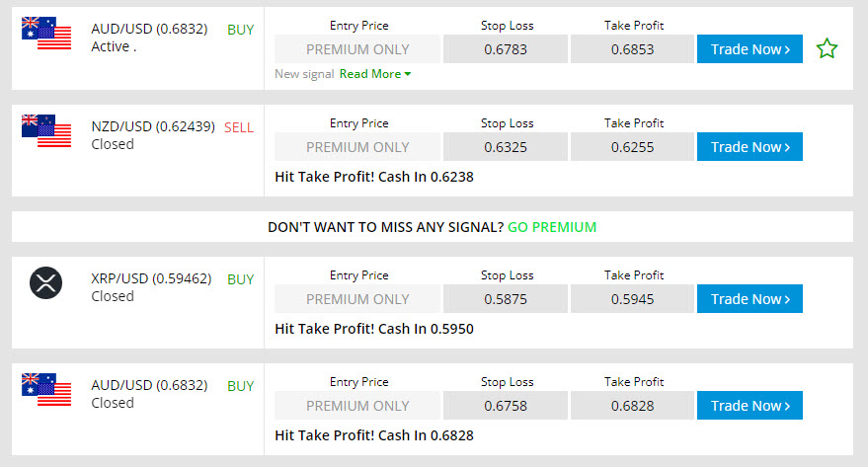
Task: Click the XRP/USD (0.59462) pair title
Action: pos(151,278)
